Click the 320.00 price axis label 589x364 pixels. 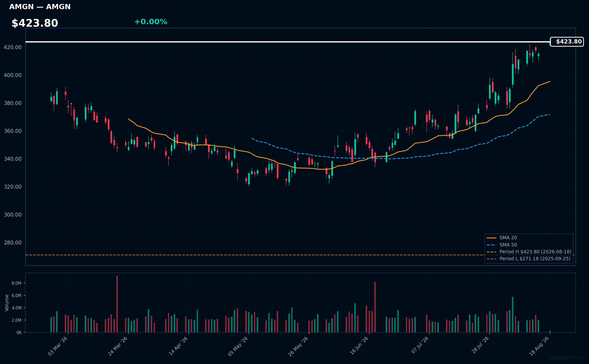13,187
